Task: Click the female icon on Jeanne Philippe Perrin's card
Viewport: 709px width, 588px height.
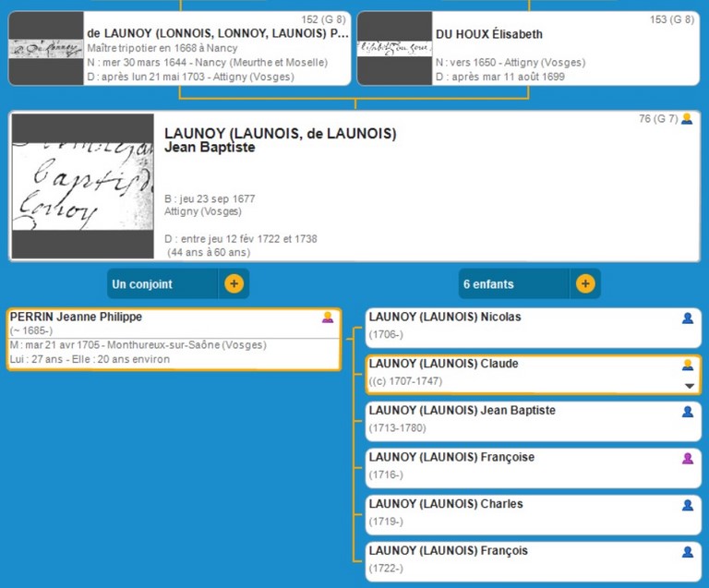Action: click(x=327, y=318)
